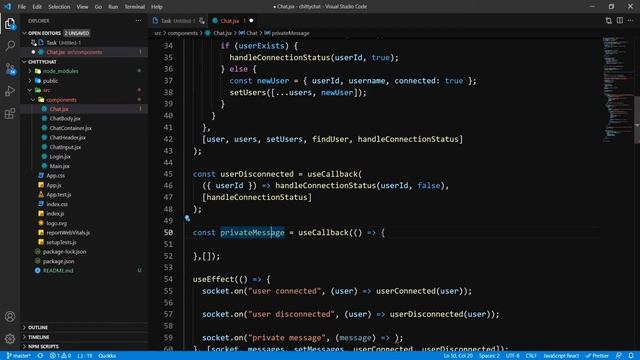Open Run and Debug view

10,91
